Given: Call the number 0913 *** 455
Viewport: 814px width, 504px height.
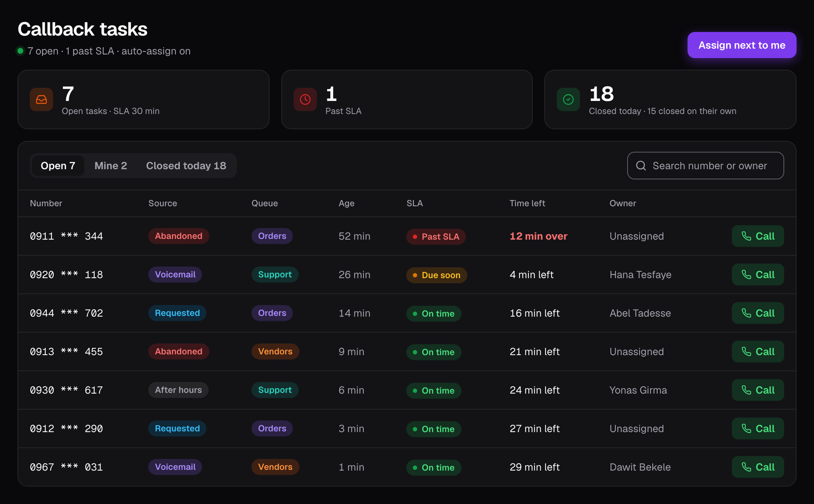Looking at the screenshot, I should click(758, 351).
